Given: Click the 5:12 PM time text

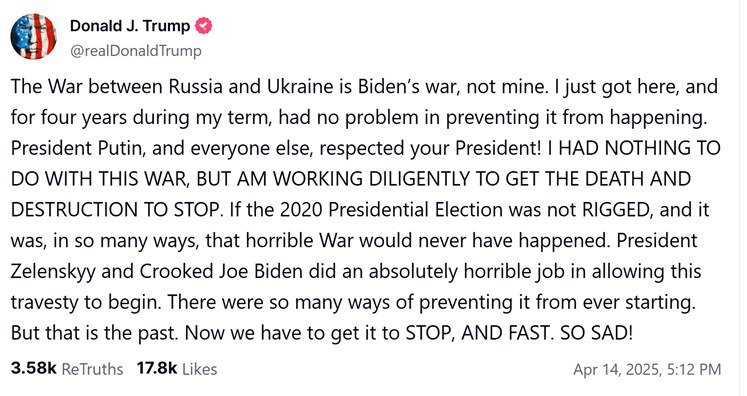Looking at the screenshot, I should click(x=693, y=370).
